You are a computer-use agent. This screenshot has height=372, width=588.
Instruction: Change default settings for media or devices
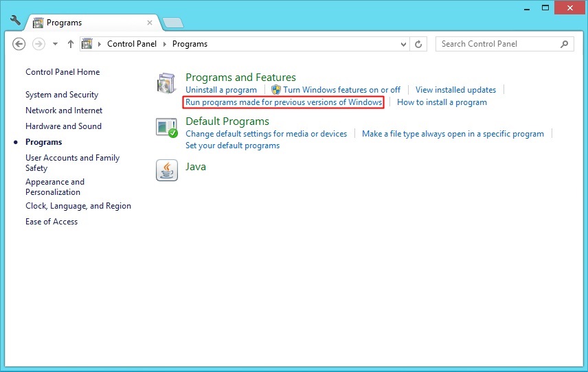point(267,134)
